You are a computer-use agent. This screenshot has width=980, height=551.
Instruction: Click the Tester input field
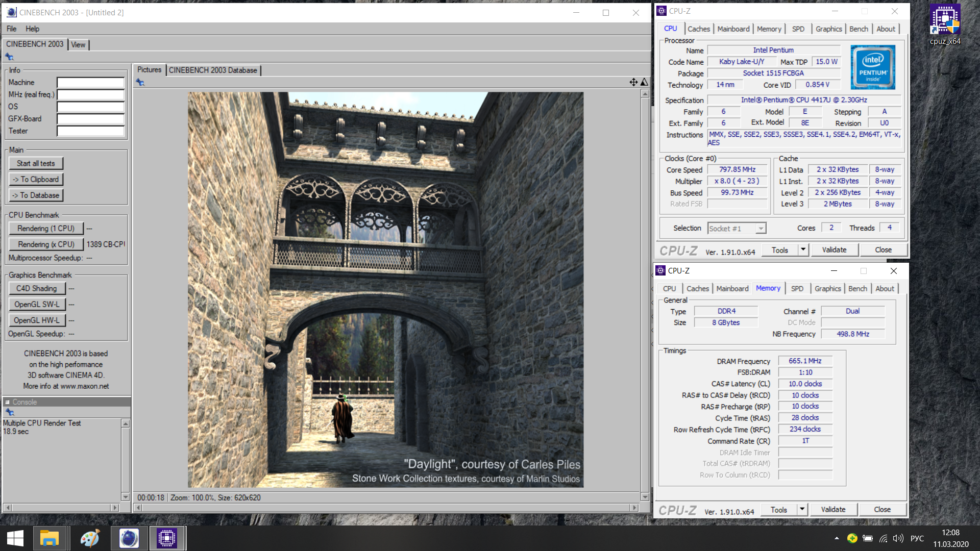90,131
